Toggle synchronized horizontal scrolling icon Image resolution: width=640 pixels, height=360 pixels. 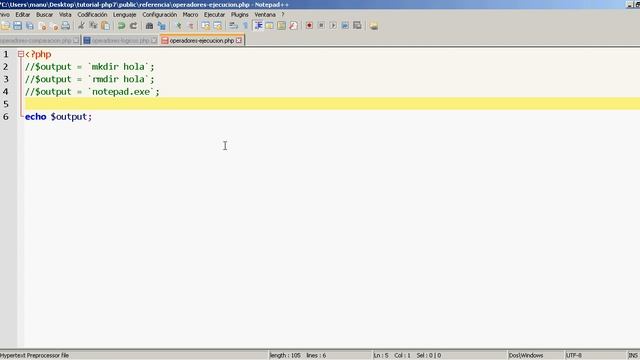(218, 26)
